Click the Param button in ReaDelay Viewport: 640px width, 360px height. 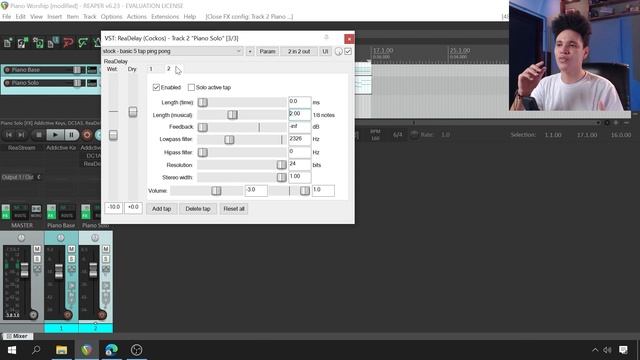point(267,51)
